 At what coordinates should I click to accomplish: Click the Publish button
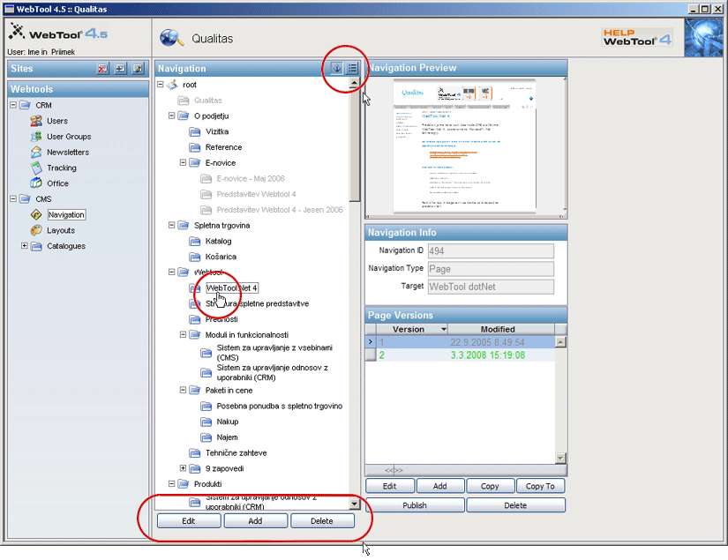point(415,505)
